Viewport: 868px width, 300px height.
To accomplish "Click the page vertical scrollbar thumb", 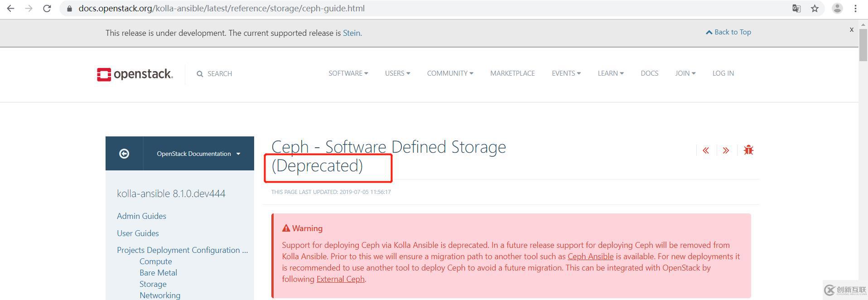I will click(x=863, y=44).
